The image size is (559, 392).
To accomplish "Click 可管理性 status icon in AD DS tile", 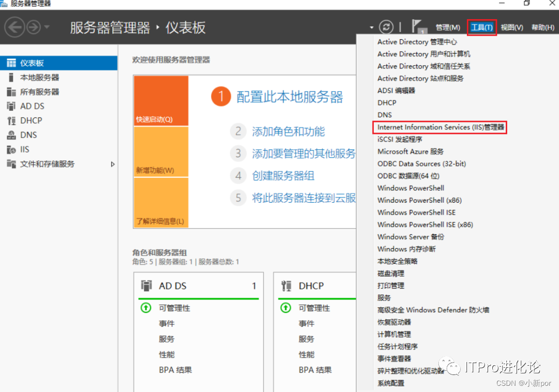I will coord(146,308).
